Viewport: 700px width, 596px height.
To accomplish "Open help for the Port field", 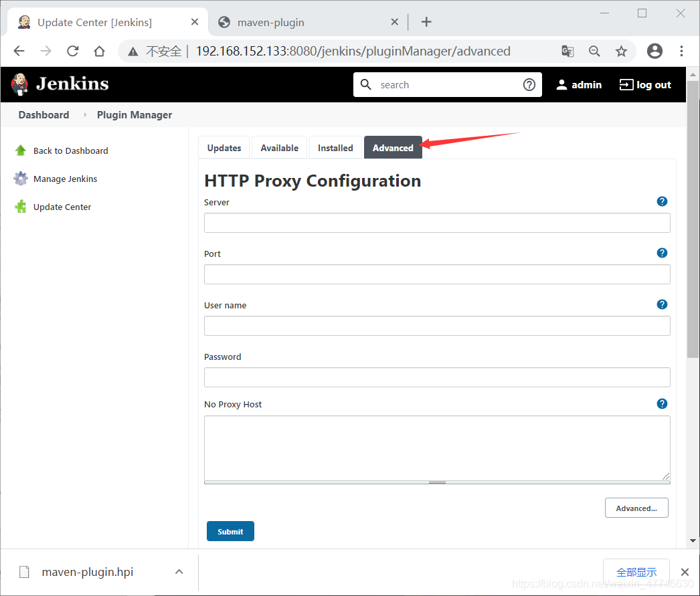I will [662, 253].
